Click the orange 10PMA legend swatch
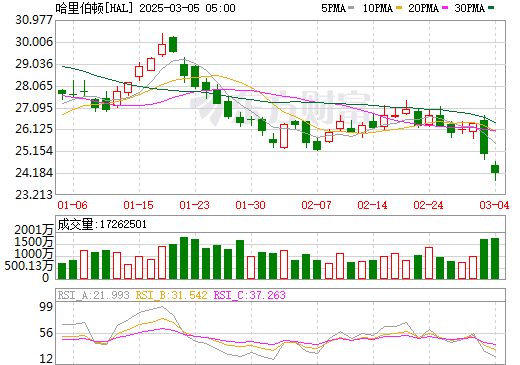Viewport: 520px width, 365px height. (399, 7)
